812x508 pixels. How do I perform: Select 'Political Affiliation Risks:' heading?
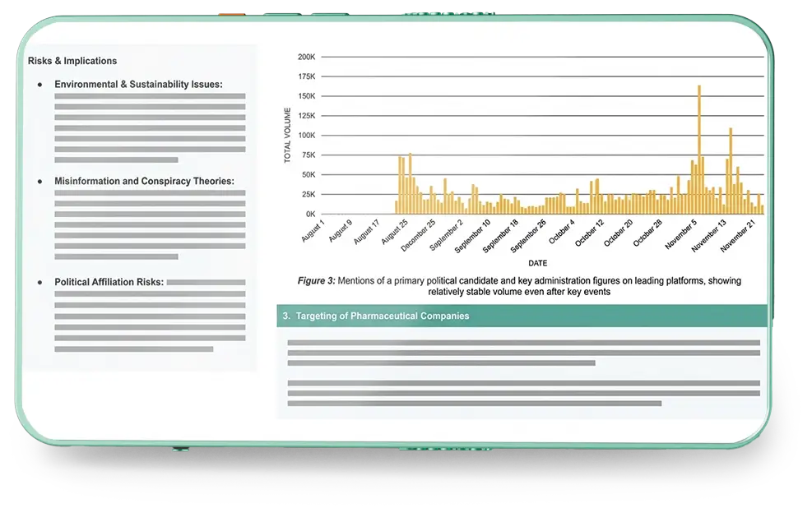point(109,282)
